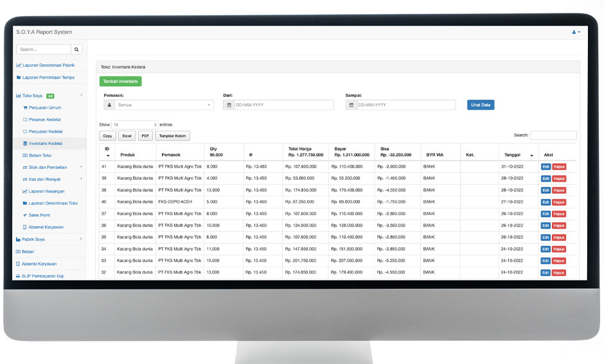Click the Kas dan Riwayat exchange icon
The width and height of the screenshot is (604, 364).
[25, 179]
